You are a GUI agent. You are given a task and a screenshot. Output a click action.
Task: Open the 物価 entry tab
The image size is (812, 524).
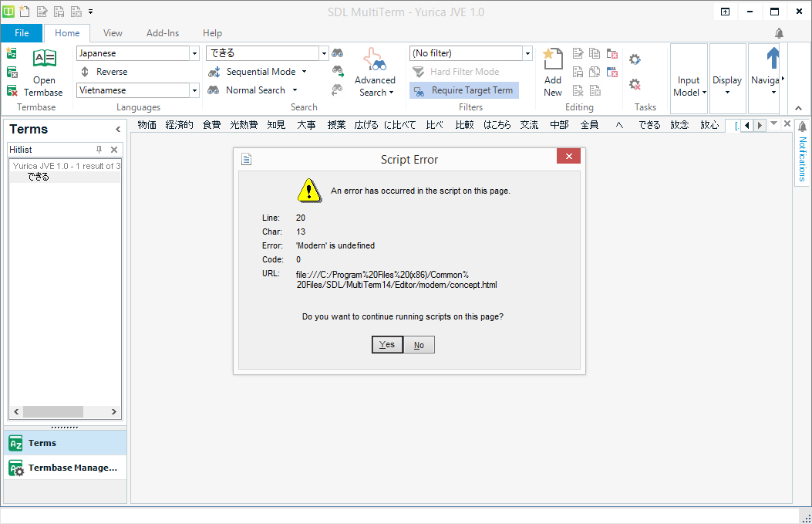tap(147, 125)
